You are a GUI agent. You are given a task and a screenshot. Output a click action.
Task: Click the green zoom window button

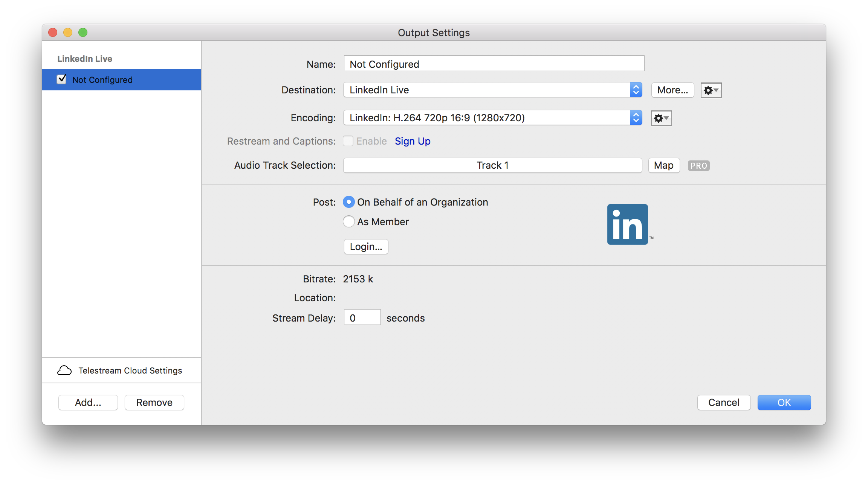click(83, 33)
